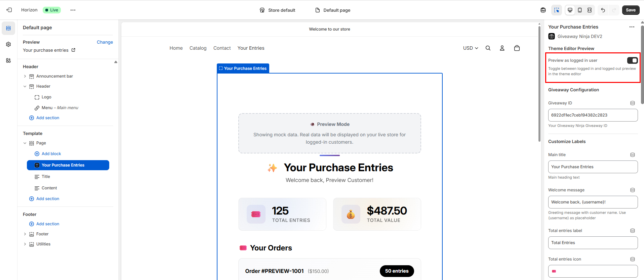
Task: Click the storefront search icon
Action: click(488, 48)
